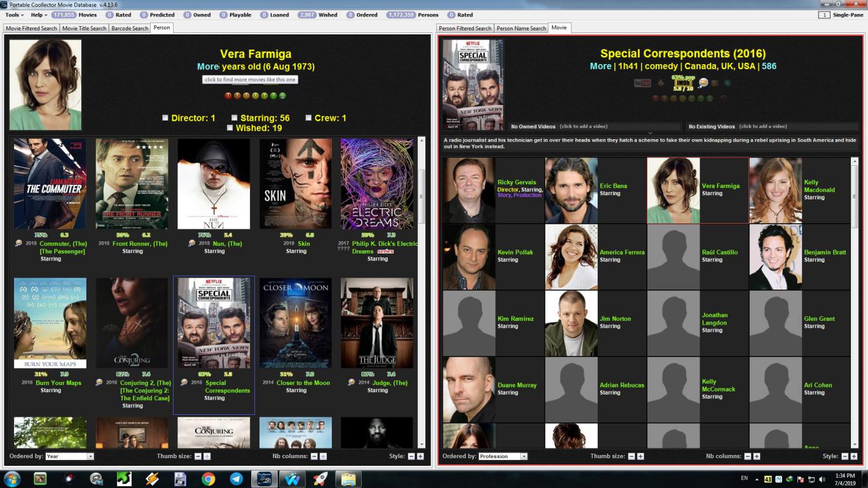Click the volume icon in the system tray
Viewport: 868px width, 488px height.
pyautogui.click(x=822, y=478)
